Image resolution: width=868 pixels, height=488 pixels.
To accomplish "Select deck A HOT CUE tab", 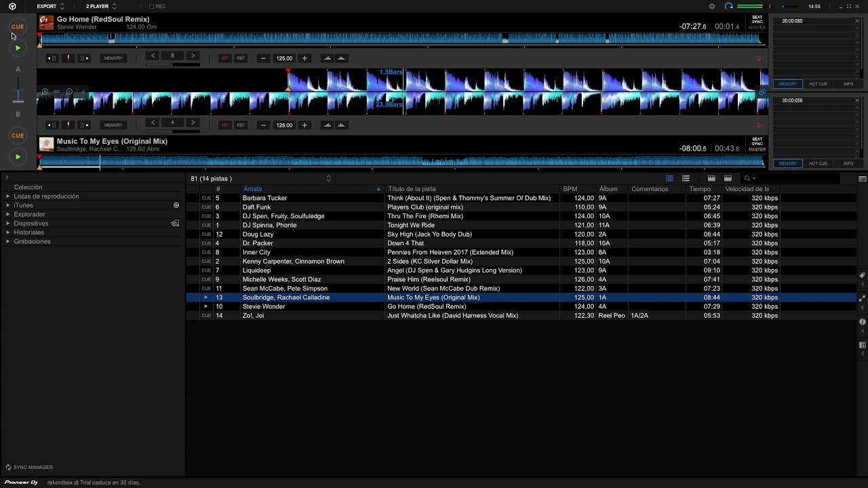I will click(x=818, y=84).
